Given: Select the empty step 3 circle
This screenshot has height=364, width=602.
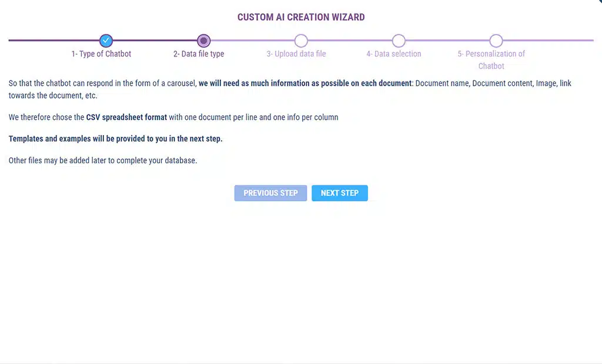Looking at the screenshot, I should [x=301, y=41].
